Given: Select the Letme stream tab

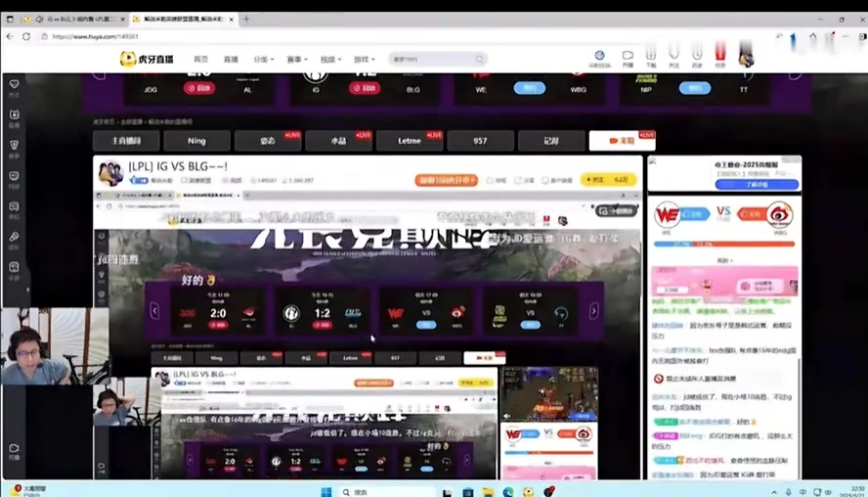Looking at the screenshot, I should 410,141.
